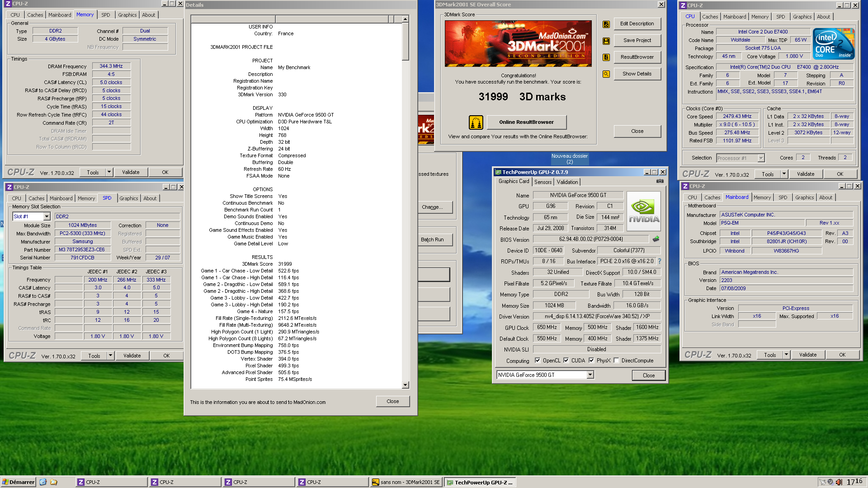The width and height of the screenshot is (868, 488).
Task: Switch to the TechPowerUp GPU-Z taskbar button
Action: [480, 482]
